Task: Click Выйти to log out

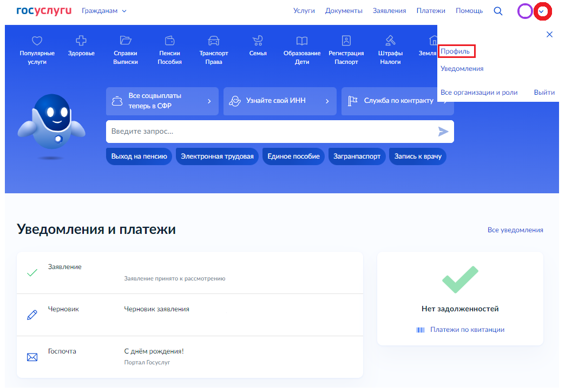Action: pos(544,93)
